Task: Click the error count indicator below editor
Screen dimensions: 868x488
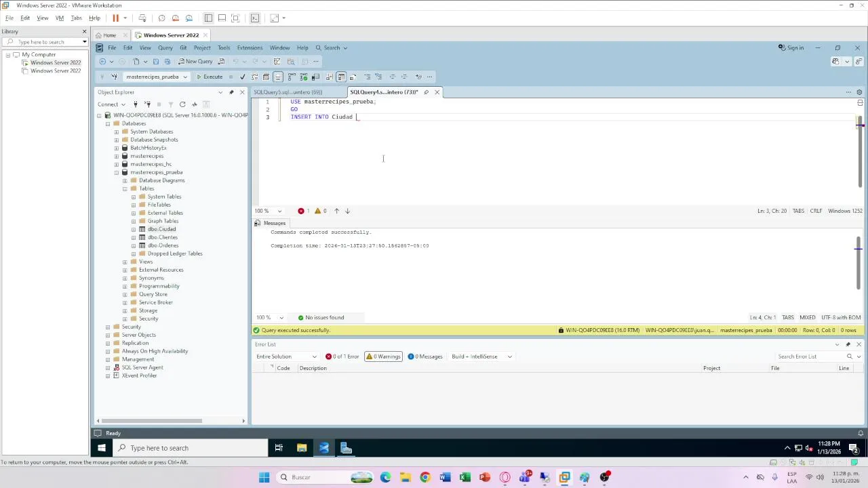Action: (x=304, y=211)
